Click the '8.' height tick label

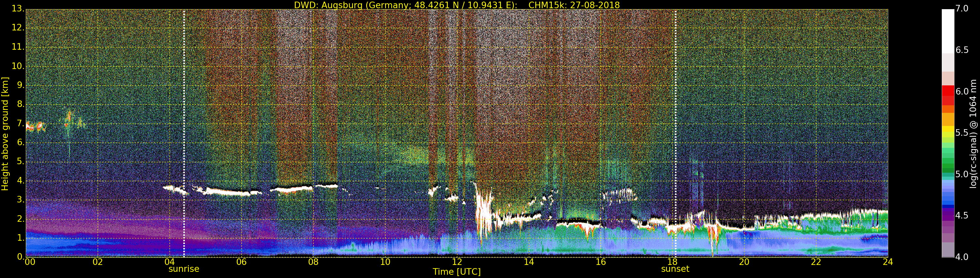pos(21,104)
